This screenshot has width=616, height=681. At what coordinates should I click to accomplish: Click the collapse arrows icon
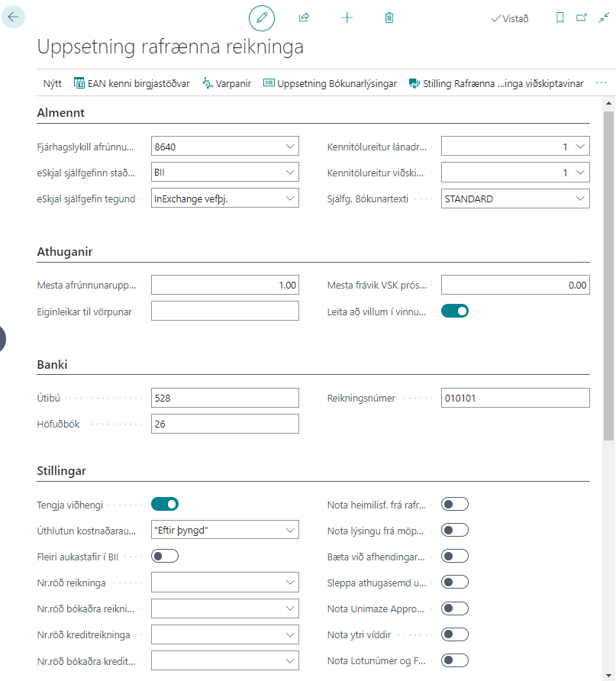(x=603, y=18)
